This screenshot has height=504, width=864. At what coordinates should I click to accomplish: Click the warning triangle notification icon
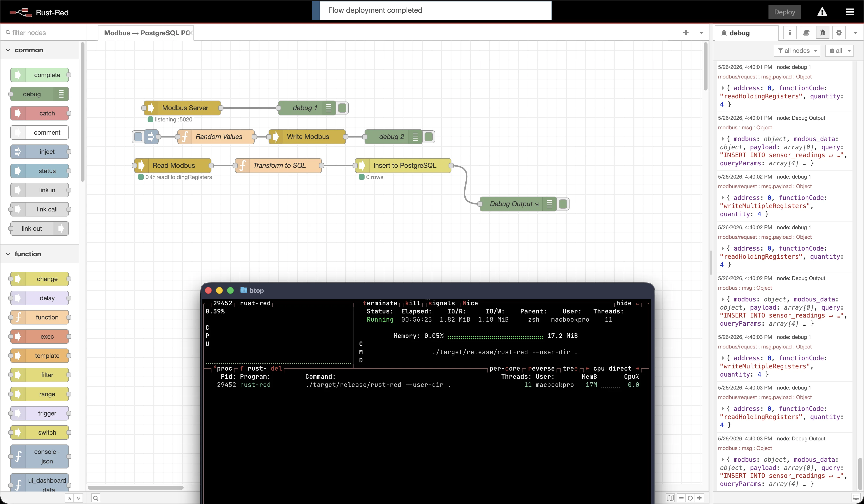[x=822, y=12]
